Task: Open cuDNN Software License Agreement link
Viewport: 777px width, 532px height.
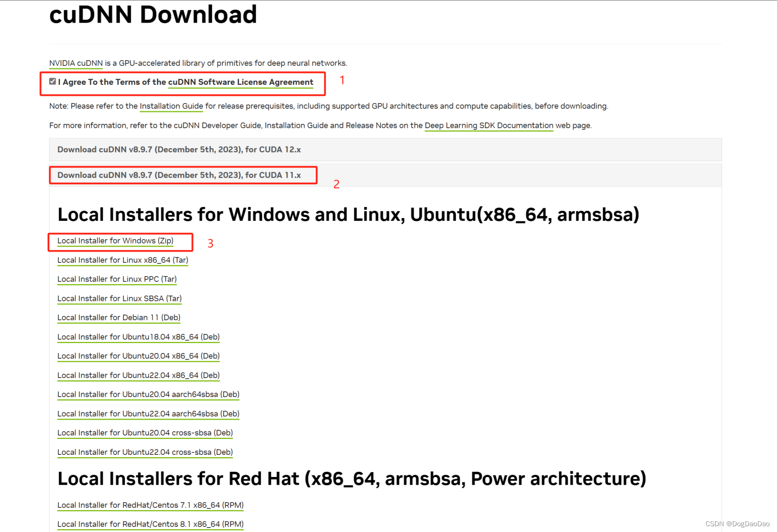Action: pos(241,82)
